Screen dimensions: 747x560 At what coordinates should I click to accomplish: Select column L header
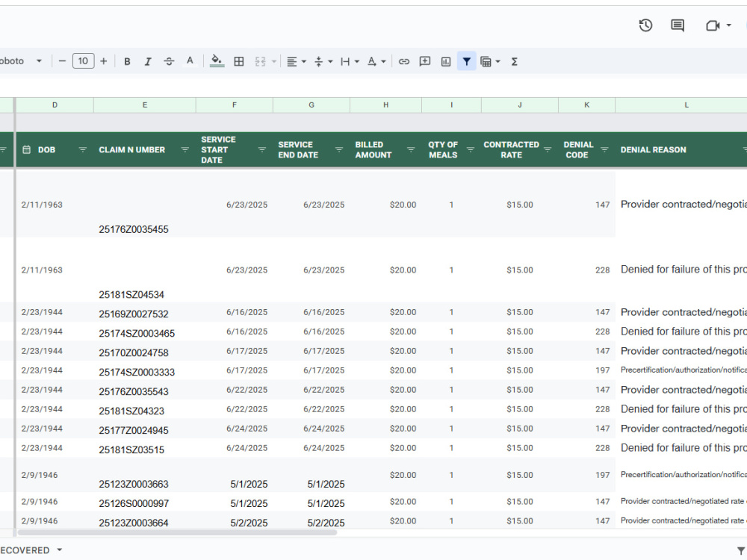tap(686, 105)
